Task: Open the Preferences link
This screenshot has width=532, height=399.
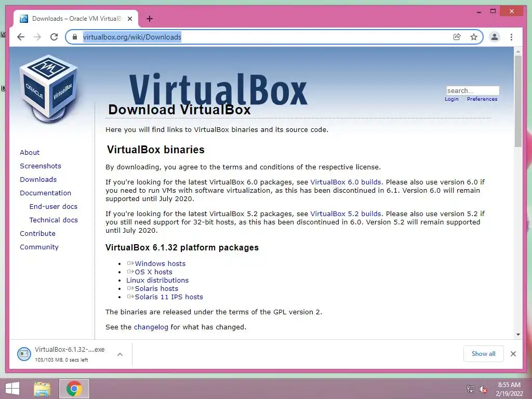Action: click(x=482, y=99)
